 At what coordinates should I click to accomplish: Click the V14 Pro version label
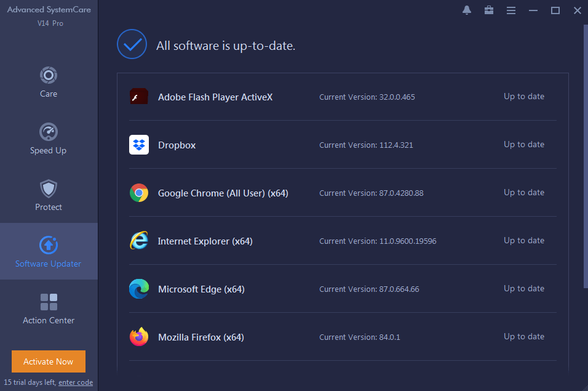50,23
